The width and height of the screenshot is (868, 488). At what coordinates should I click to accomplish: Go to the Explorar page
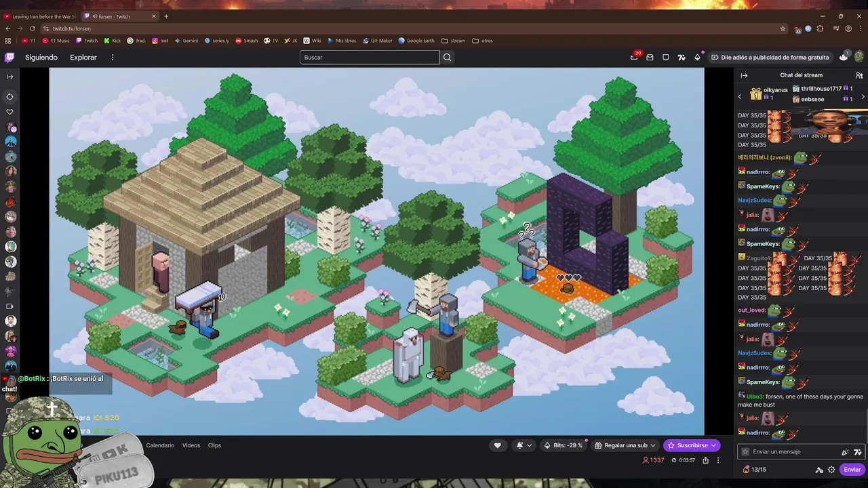point(83,58)
